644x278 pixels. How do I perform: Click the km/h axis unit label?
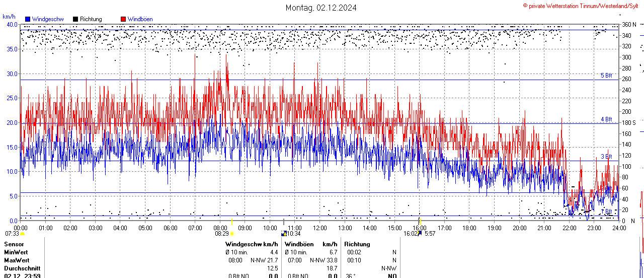pos(9,17)
